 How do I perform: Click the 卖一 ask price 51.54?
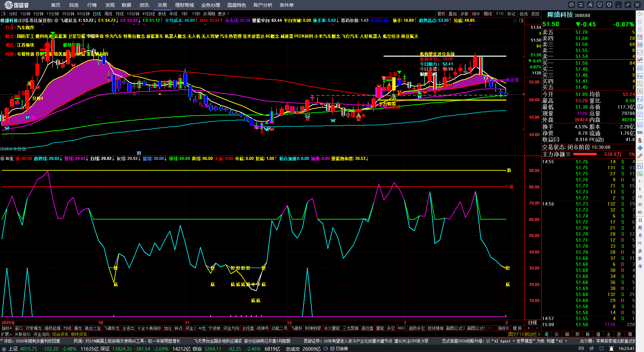pos(582,56)
